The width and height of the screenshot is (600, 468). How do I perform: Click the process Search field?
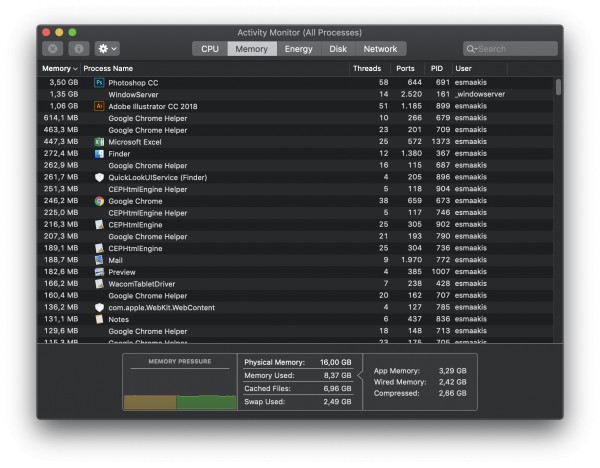tap(510, 49)
